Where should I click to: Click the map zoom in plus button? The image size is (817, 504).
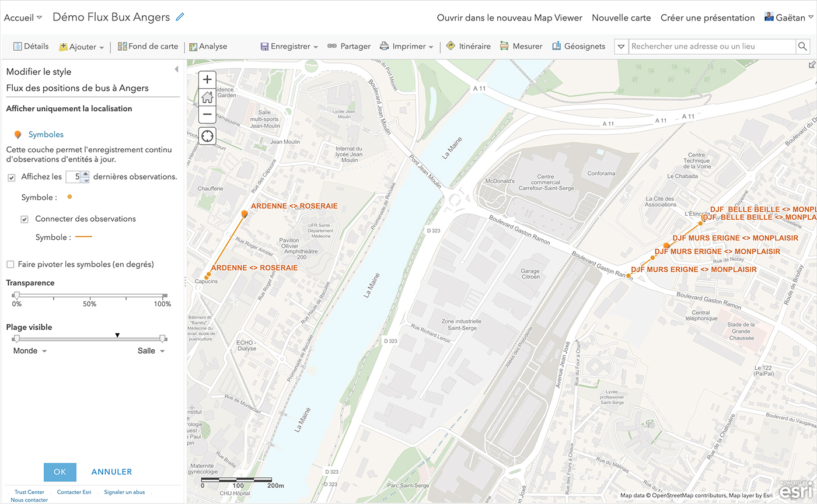207,79
